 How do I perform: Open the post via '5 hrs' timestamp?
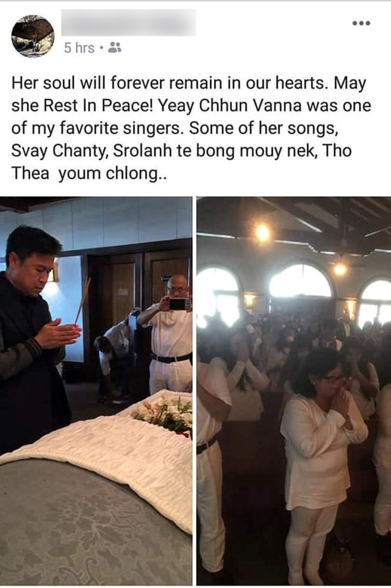[x=80, y=48]
